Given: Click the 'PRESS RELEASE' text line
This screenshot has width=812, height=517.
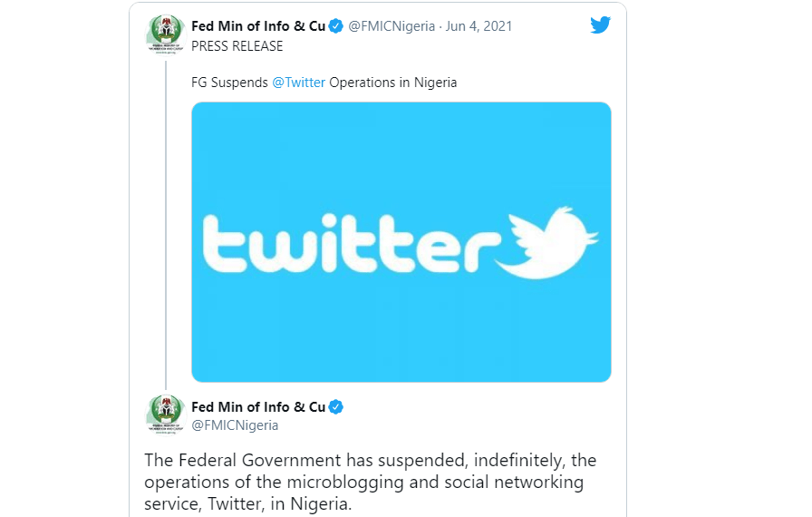Looking at the screenshot, I should (237, 46).
